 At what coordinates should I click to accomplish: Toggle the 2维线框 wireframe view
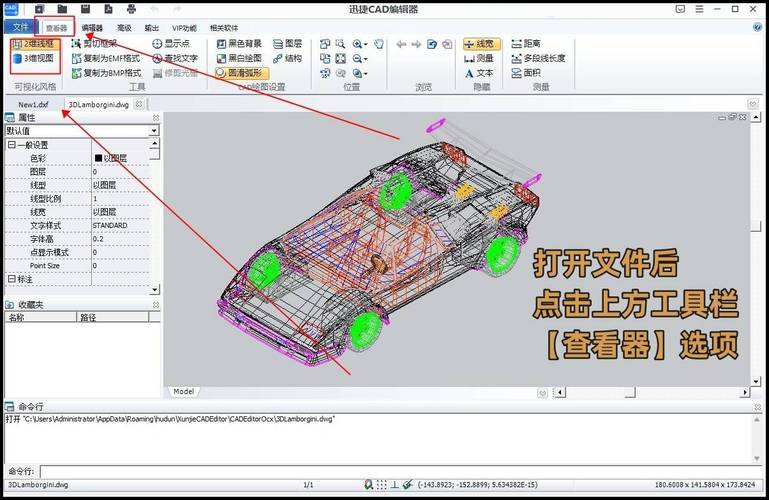(35, 44)
